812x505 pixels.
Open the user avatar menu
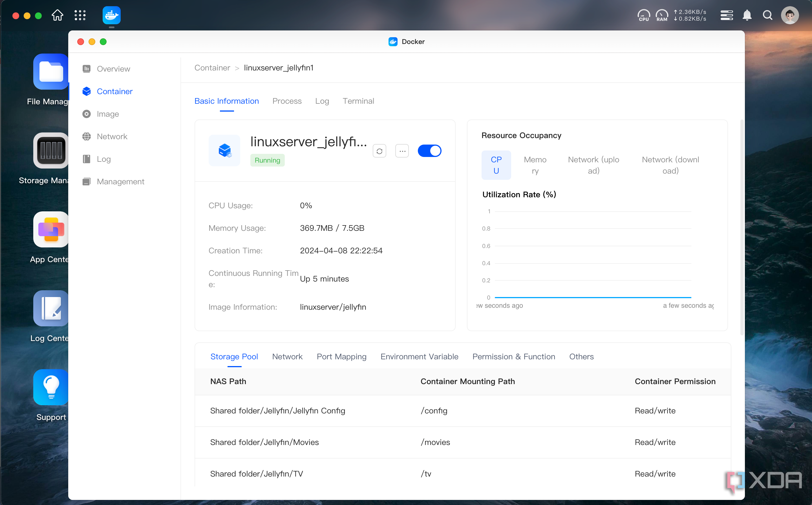click(x=790, y=15)
